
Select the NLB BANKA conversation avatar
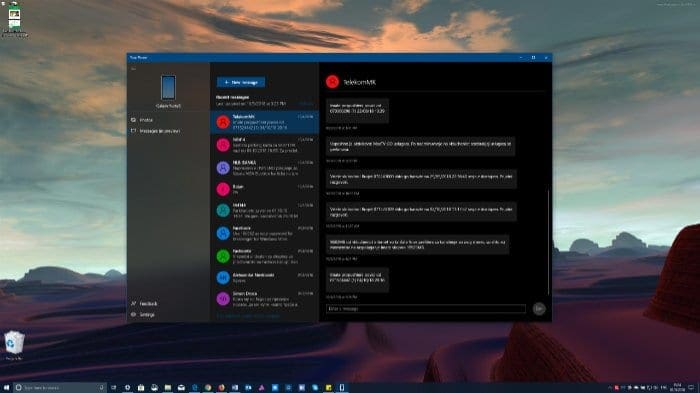click(x=223, y=168)
